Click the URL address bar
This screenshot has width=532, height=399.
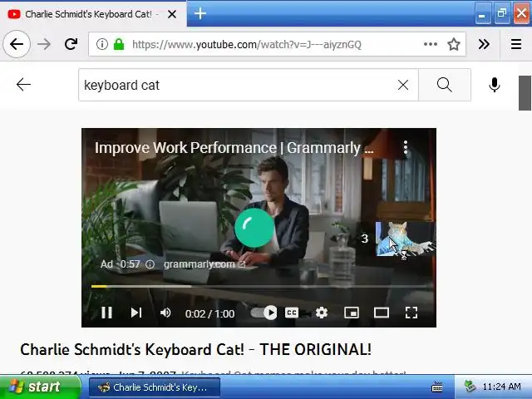(x=275, y=44)
